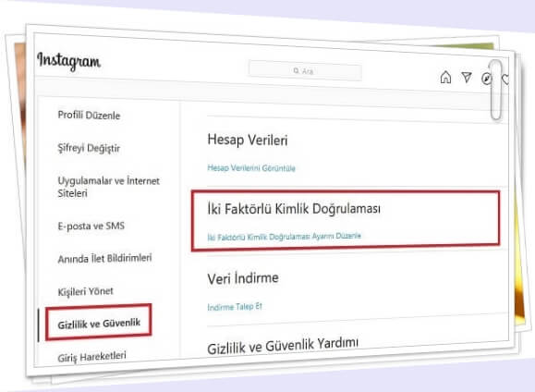
Task: Open the explore compass icon
Action: 486,79
